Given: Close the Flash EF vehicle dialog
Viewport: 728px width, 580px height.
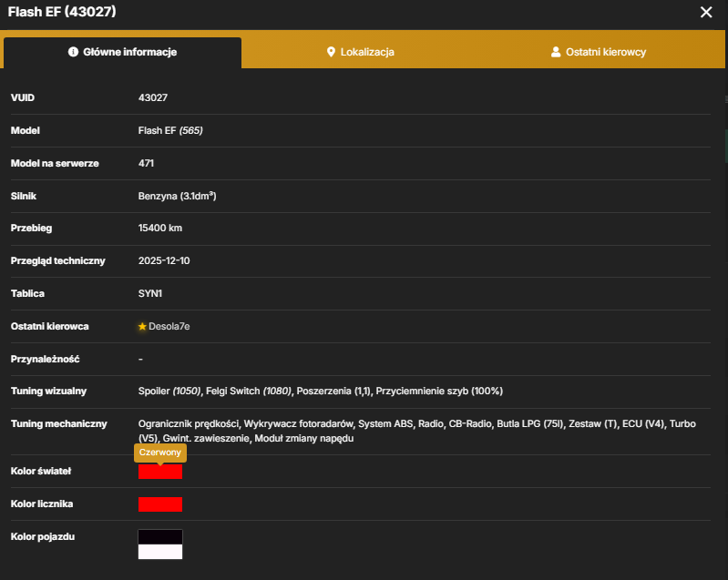Looking at the screenshot, I should point(706,12).
